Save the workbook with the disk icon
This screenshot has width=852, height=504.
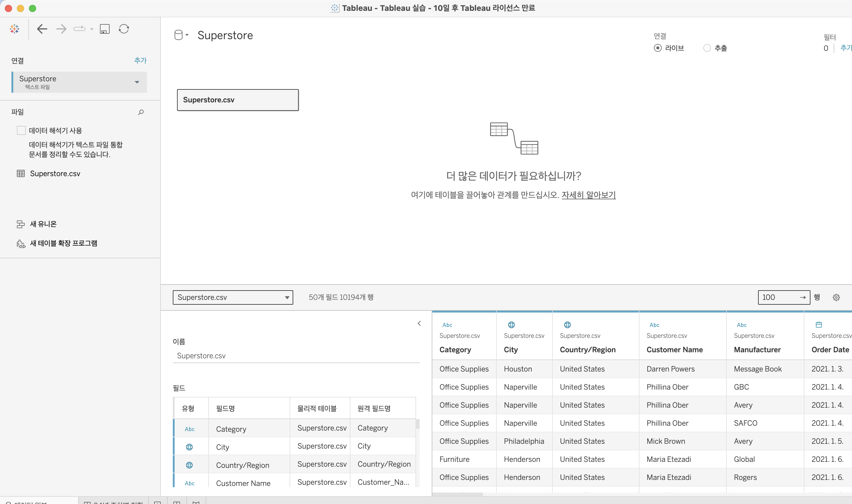[104, 29]
